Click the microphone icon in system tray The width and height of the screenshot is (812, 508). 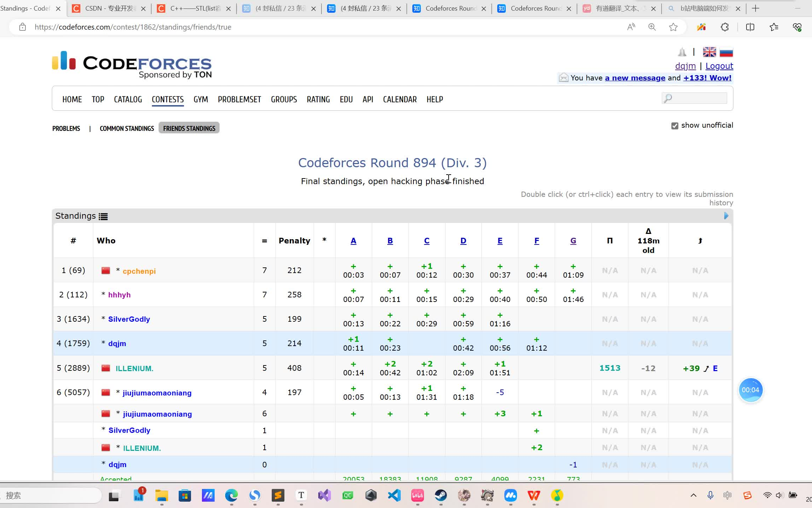[710, 495]
